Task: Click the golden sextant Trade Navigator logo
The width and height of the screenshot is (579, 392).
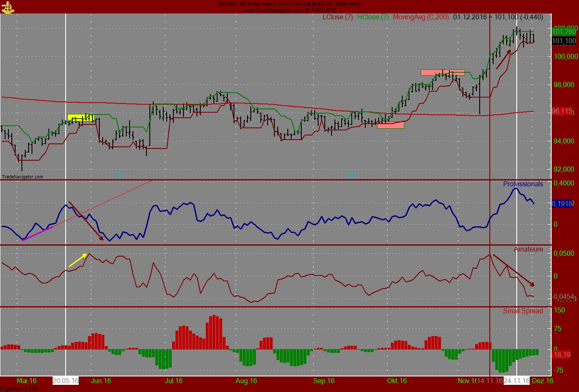Action: pos(8,8)
